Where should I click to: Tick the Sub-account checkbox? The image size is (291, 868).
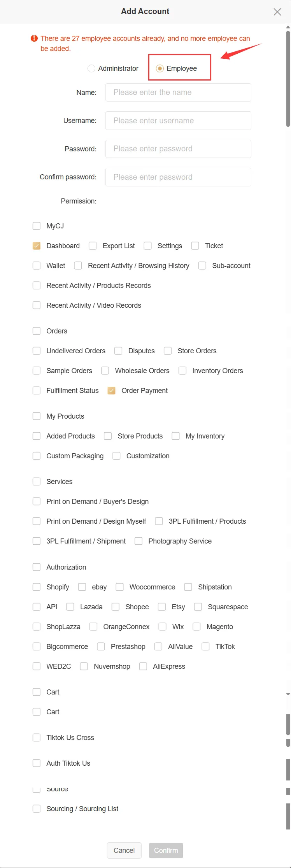pyautogui.click(x=202, y=266)
